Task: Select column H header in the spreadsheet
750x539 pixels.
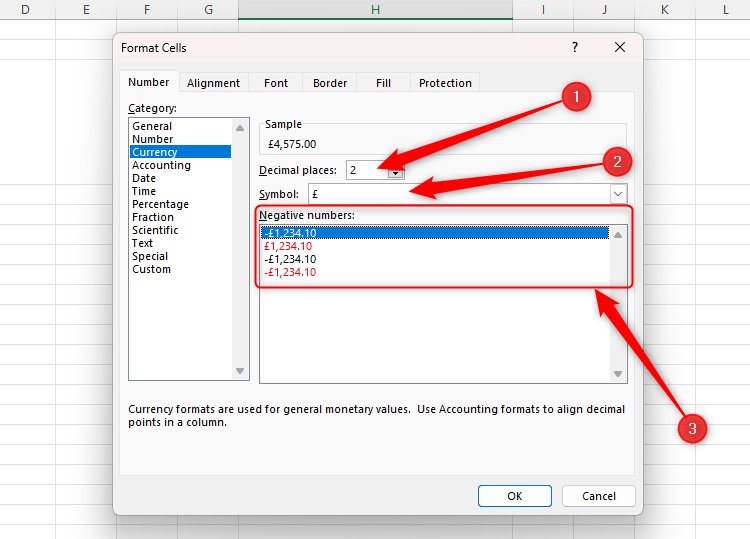Action: click(x=375, y=10)
